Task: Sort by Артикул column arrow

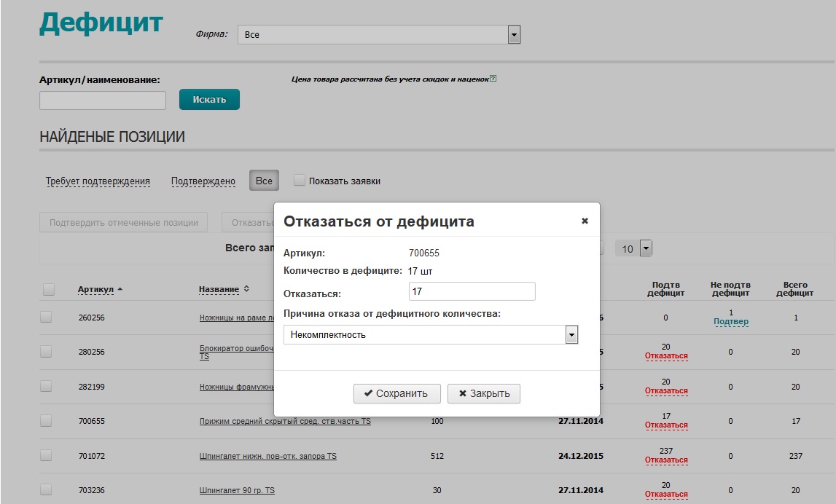Action: (120, 290)
